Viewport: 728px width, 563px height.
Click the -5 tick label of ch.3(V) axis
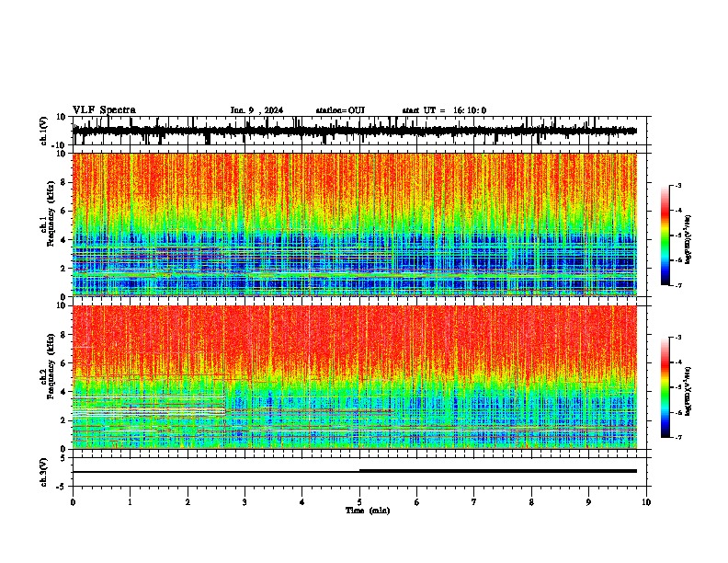point(63,487)
